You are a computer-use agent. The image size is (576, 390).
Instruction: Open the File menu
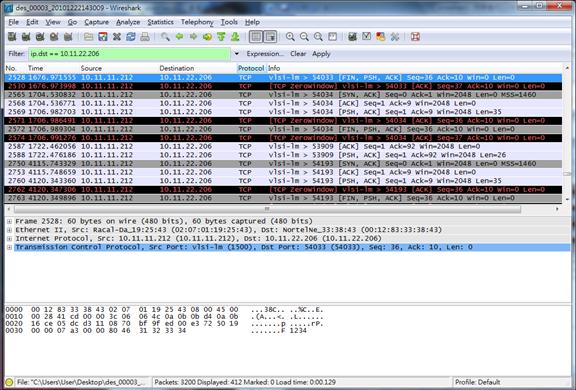14,22
